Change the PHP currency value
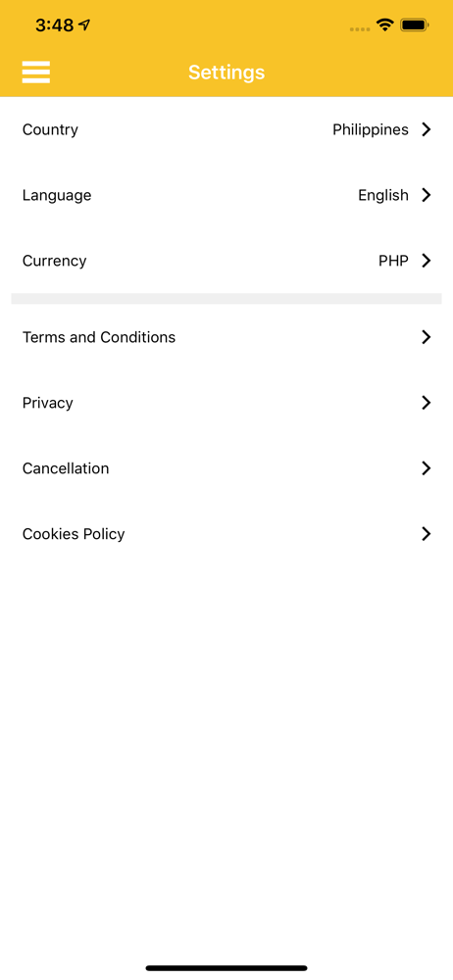The image size is (453, 980). click(x=393, y=261)
